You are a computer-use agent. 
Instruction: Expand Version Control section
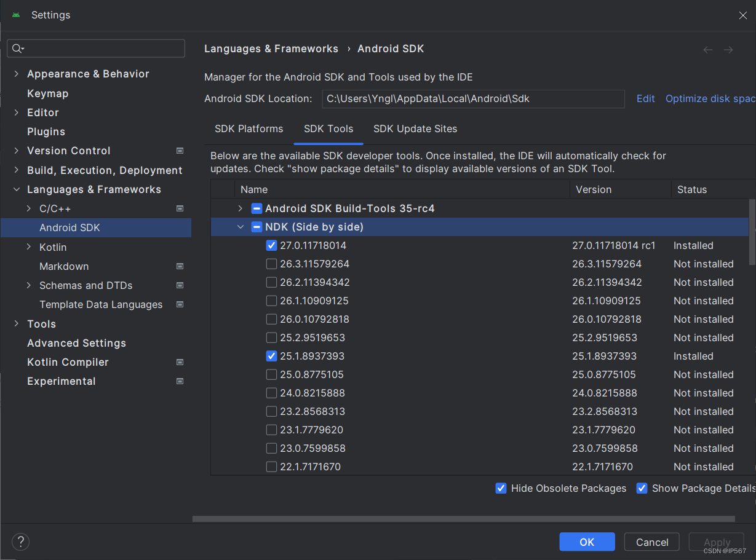point(16,151)
